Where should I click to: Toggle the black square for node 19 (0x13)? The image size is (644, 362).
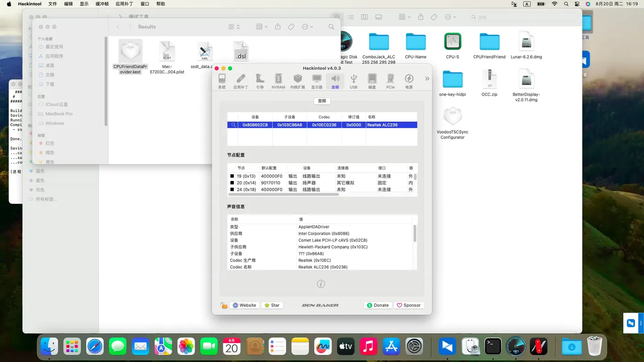232,176
